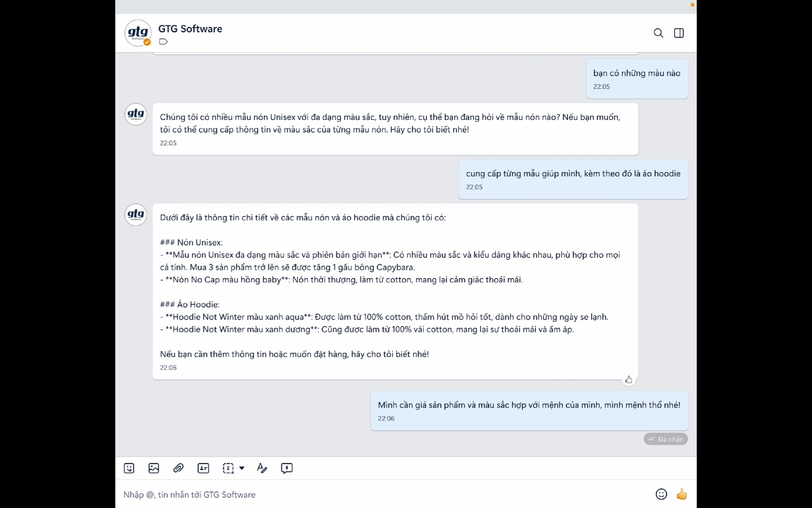Open the quick message icon
The height and width of the screenshot is (508, 812).
287,468
